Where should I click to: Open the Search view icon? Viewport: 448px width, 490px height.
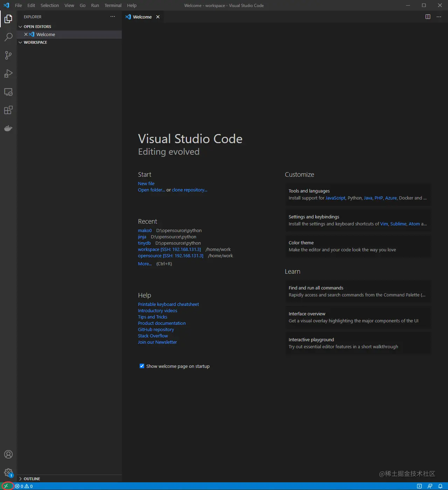click(x=8, y=37)
